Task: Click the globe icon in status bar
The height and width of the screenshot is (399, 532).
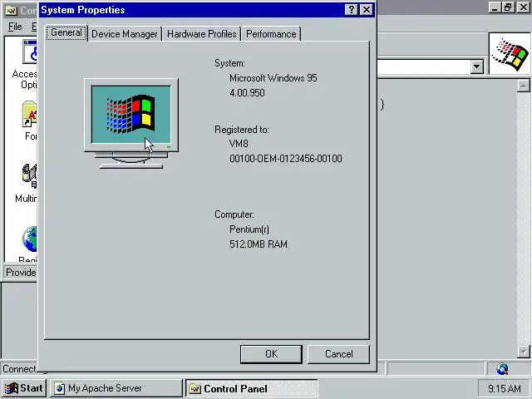Action: coord(502,368)
